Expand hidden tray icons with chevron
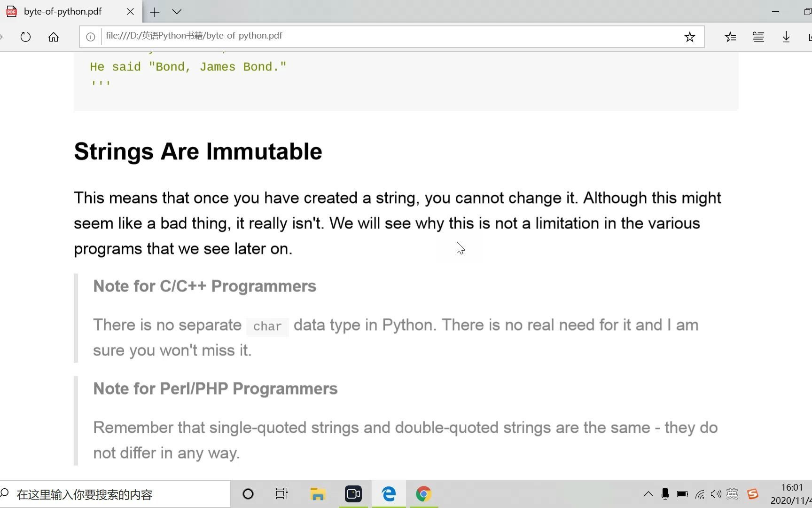The image size is (812, 508). pos(648,494)
